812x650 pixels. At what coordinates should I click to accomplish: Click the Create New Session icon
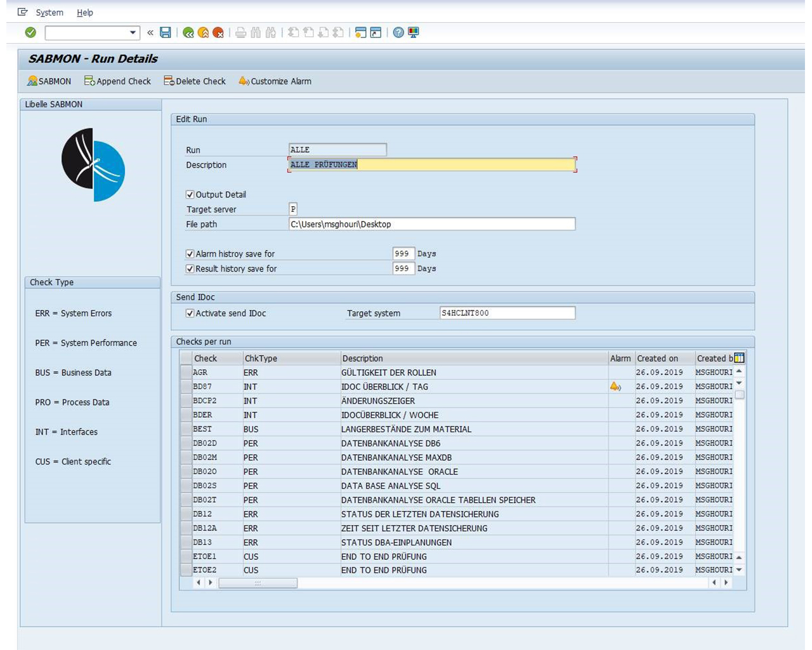point(360,32)
